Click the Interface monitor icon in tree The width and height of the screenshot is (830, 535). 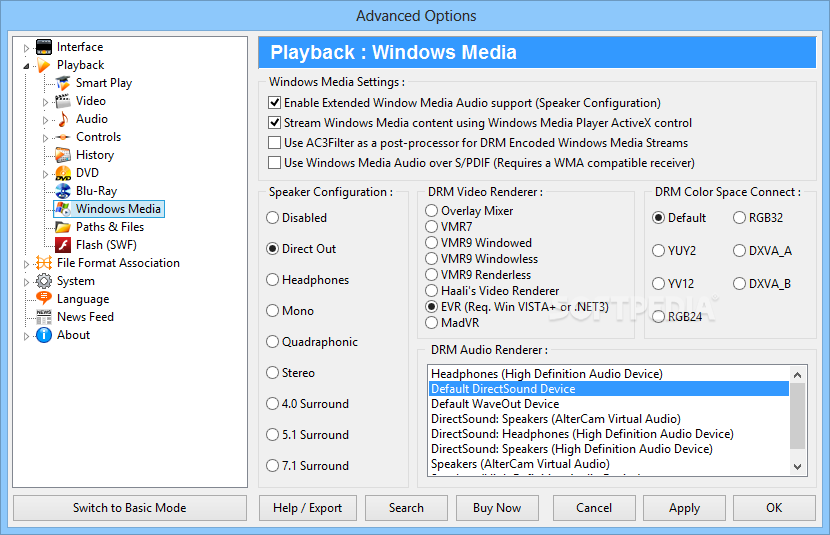44,47
